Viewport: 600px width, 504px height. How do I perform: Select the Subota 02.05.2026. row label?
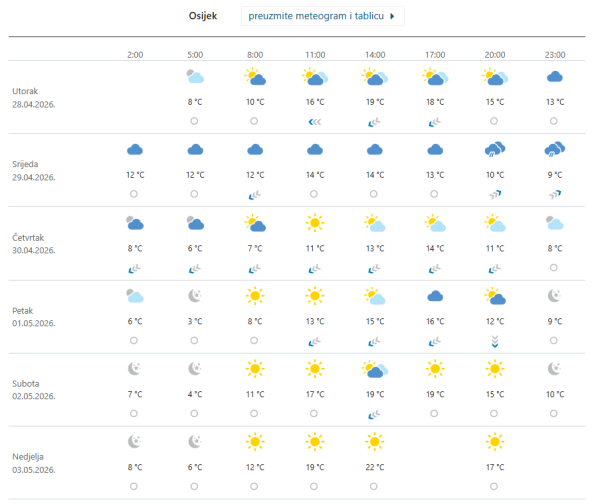[32, 388]
